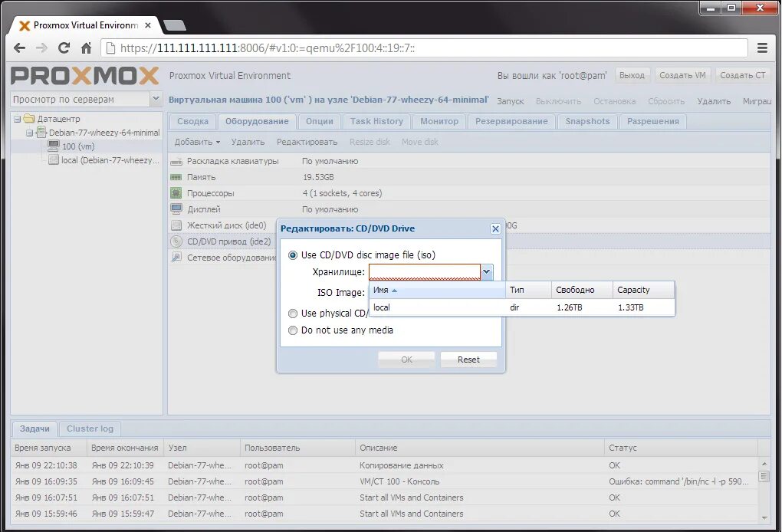
Task: Open the server view selector dropdown
Action: point(156,99)
